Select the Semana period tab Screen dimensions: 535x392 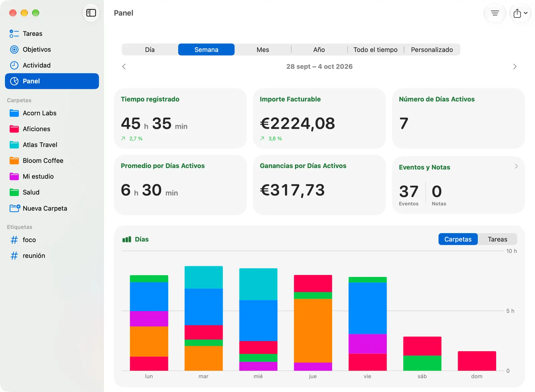coord(206,50)
